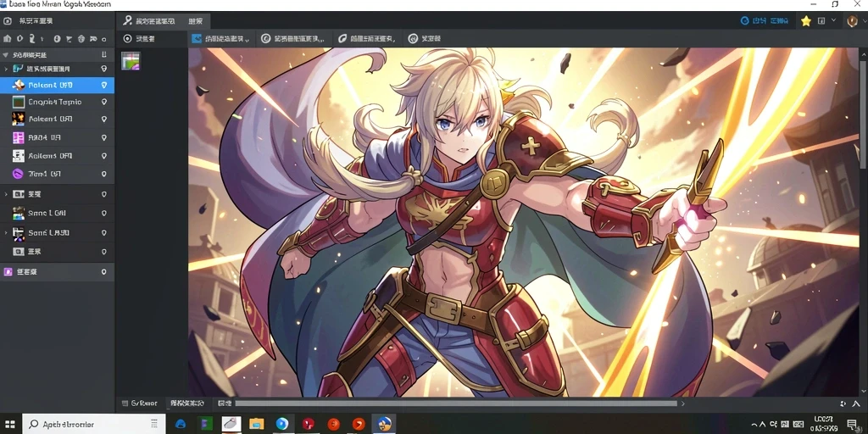
Task: Toggle the pin on the purple circle row
Action: point(103,174)
